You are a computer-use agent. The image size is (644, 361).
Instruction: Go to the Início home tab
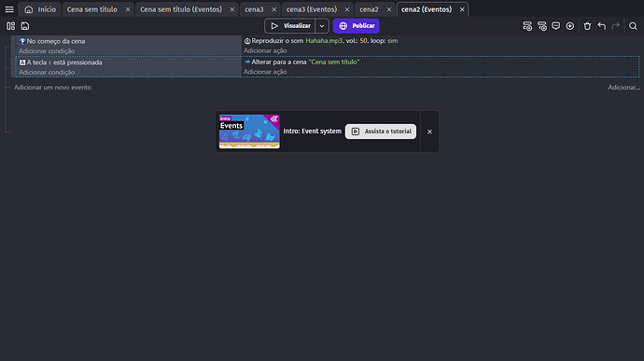pyautogui.click(x=40, y=9)
